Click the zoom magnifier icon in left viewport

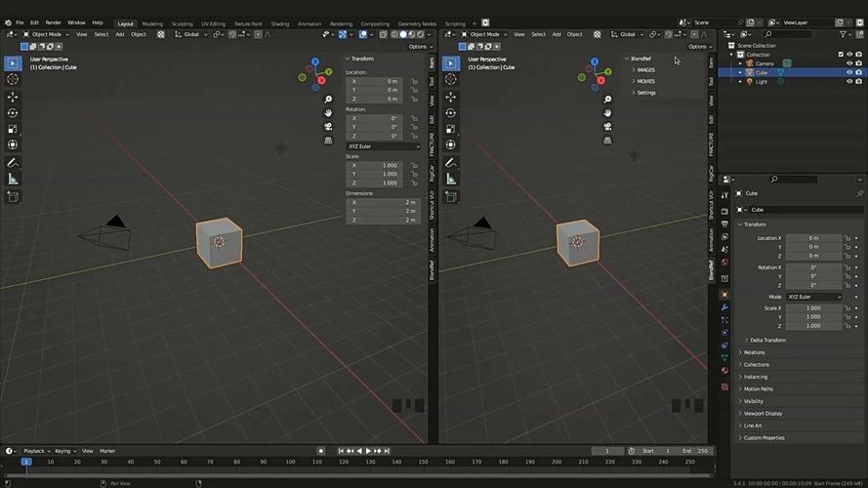[328, 99]
